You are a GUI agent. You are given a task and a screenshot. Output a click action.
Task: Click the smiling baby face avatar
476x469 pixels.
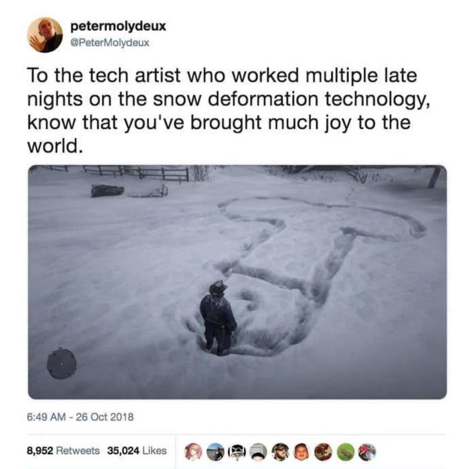point(302,452)
